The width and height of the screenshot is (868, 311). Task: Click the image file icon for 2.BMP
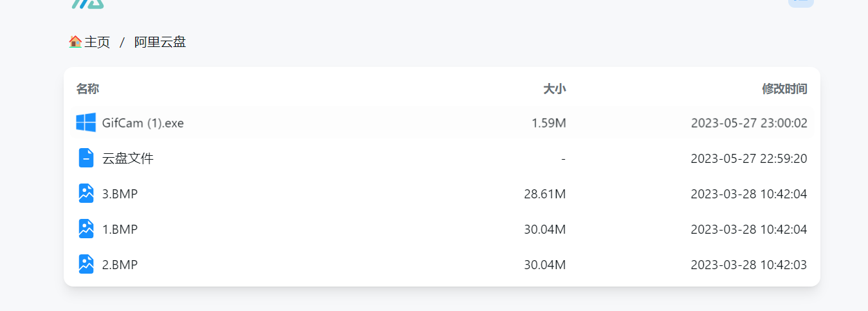[86, 264]
